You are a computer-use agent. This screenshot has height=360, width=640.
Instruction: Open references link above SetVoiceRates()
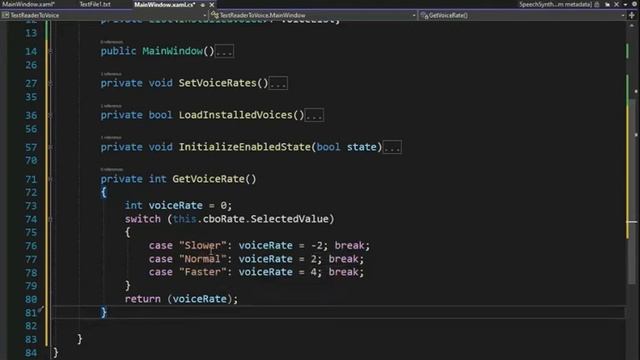tap(111, 74)
